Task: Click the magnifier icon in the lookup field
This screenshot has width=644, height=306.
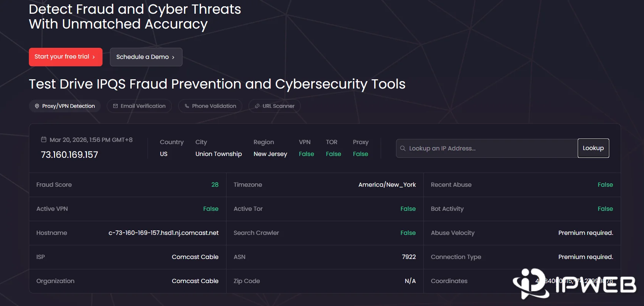Action: [403, 148]
